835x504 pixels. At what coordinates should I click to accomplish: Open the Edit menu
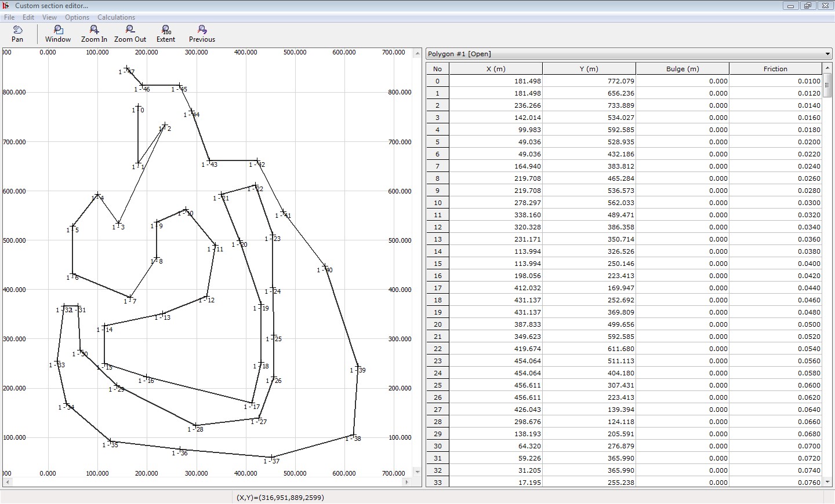28,17
